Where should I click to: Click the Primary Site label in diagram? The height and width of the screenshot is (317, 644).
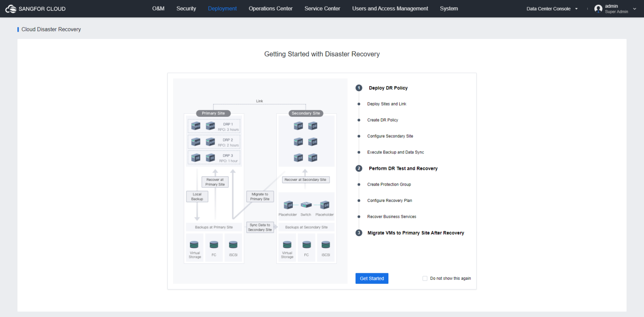pyautogui.click(x=213, y=113)
